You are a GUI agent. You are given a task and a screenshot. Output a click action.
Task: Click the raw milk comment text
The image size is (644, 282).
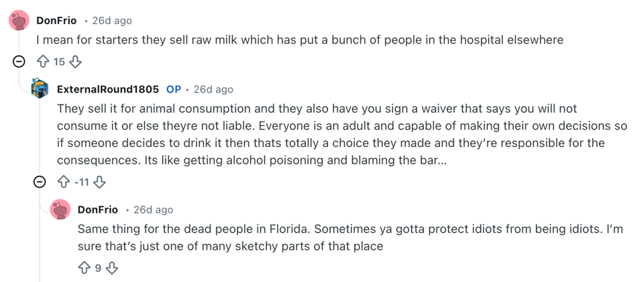pyautogui.click(x=299, y=40)
